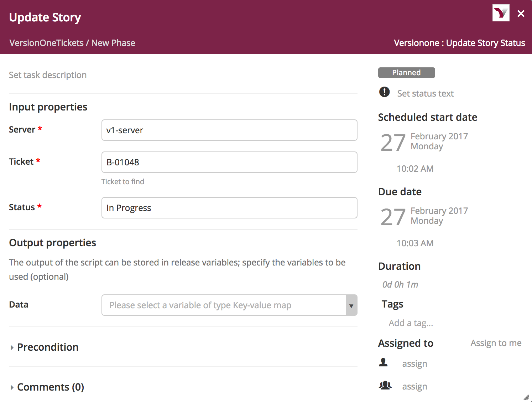Image resolution: width=532 pixels, height=402 pixels.
Task: Open the Data variable dropdown arrow
Action: click(351, 305)
